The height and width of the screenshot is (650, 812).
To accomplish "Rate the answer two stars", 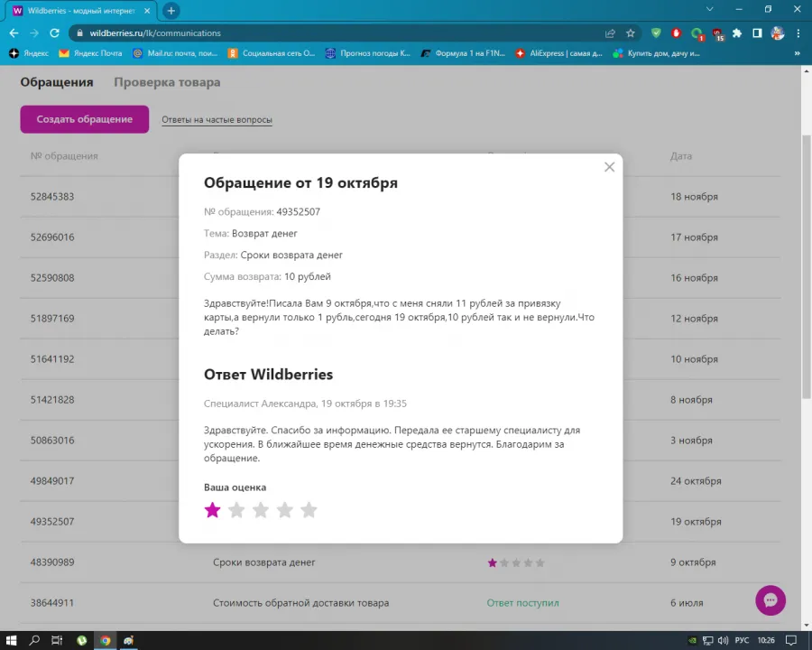I will 236,510.
